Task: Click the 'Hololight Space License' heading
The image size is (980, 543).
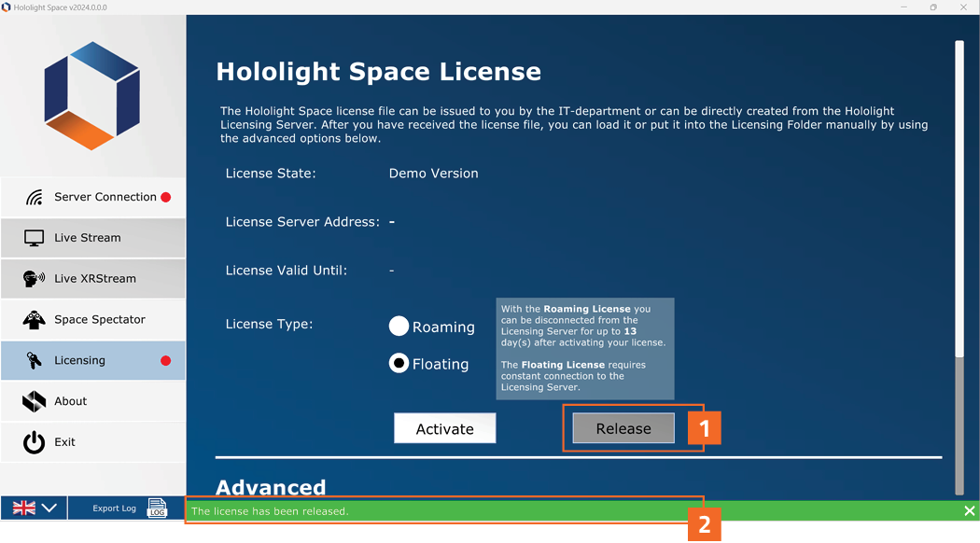Action: pyautogui.click(x=379, y=71)
